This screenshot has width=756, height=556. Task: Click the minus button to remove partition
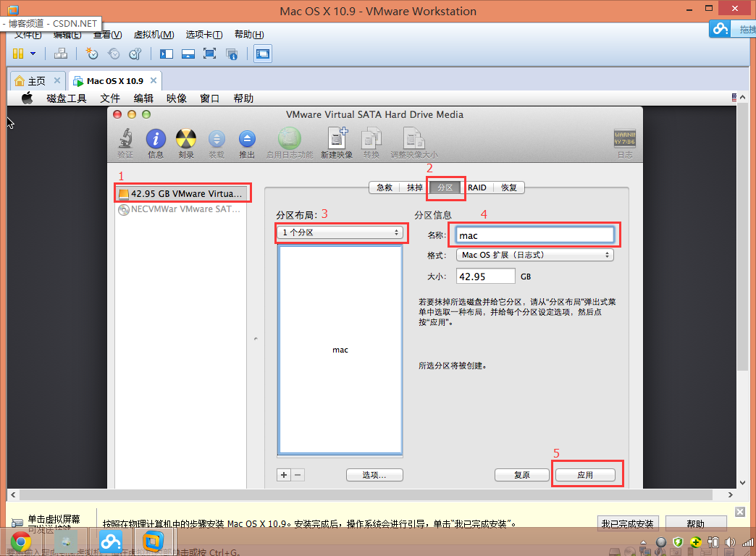(x=298, y=475)
